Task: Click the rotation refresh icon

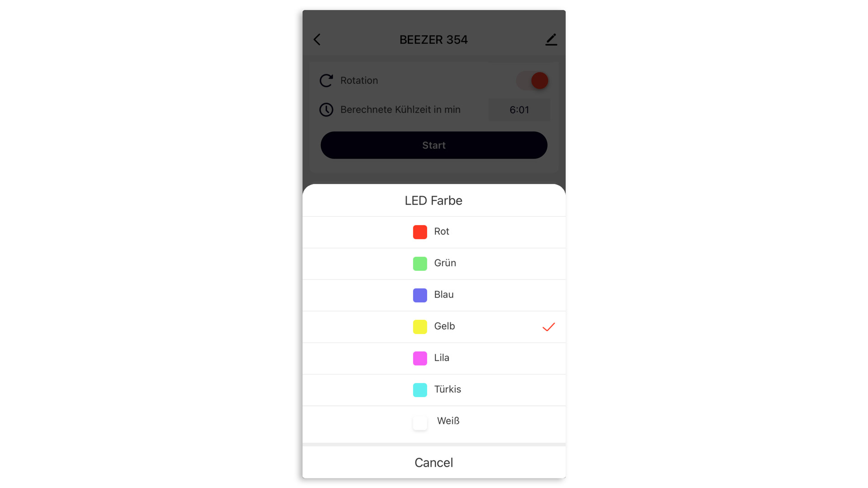Action: click(327, 80)
